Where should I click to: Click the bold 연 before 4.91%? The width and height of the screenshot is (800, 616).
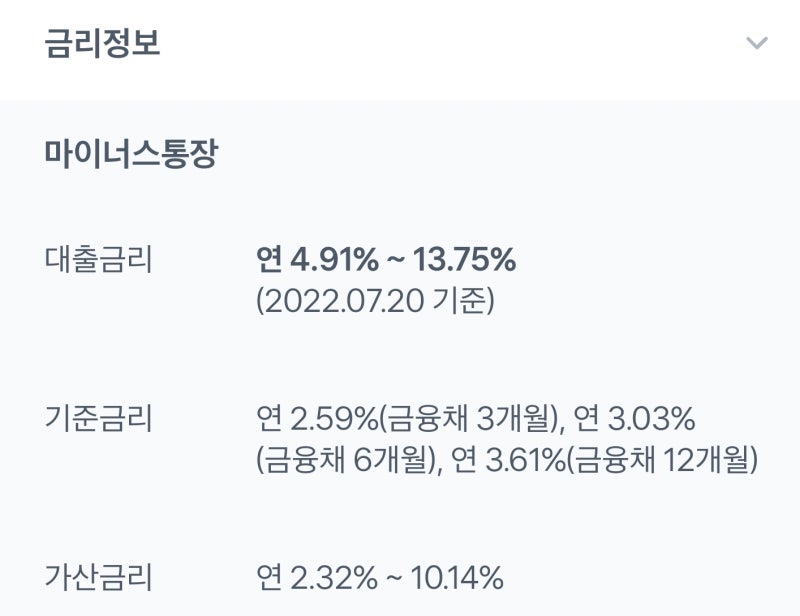tap(269, 259)
